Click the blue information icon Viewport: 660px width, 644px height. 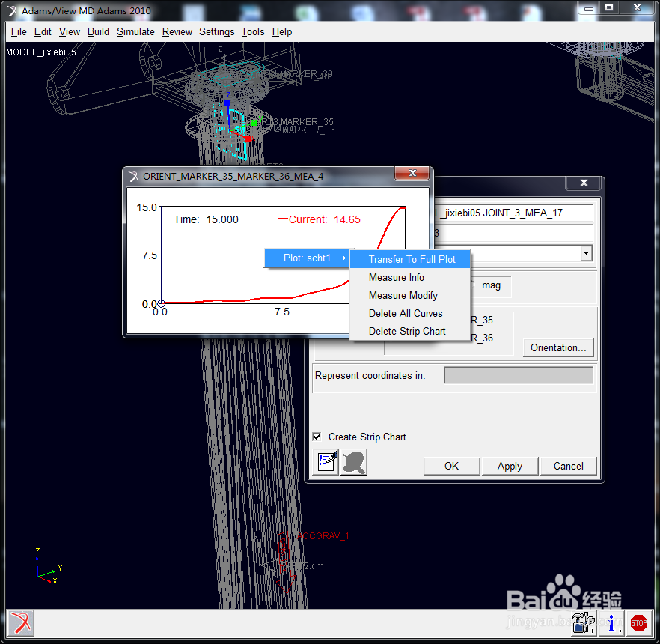pyautogui.click(x=611, y=622)
